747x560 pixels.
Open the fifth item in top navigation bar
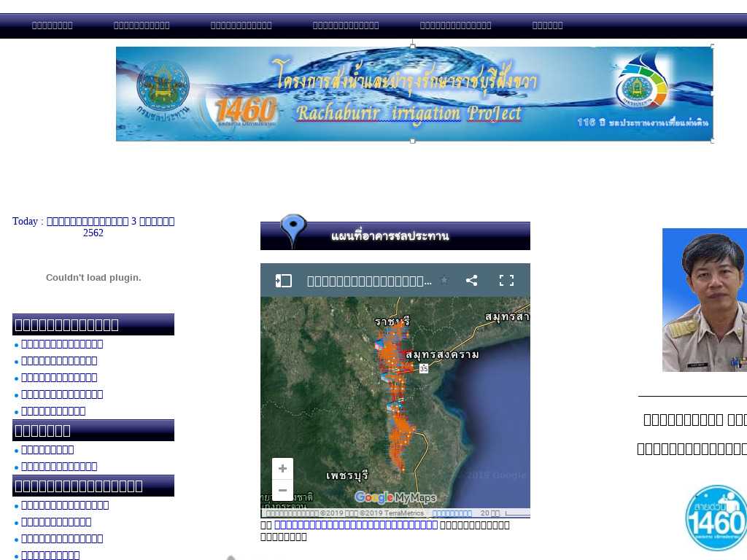tap(455, 26)
